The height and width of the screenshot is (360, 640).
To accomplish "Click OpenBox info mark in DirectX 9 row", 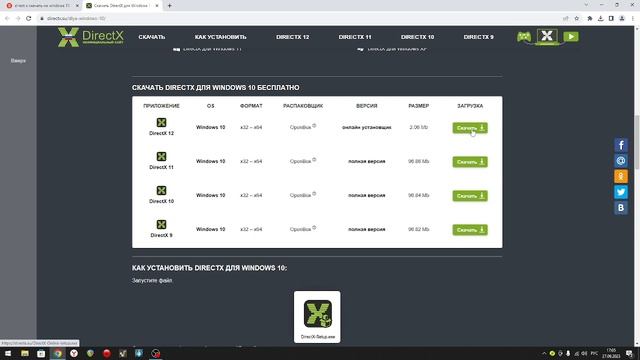I will point(314,227).
